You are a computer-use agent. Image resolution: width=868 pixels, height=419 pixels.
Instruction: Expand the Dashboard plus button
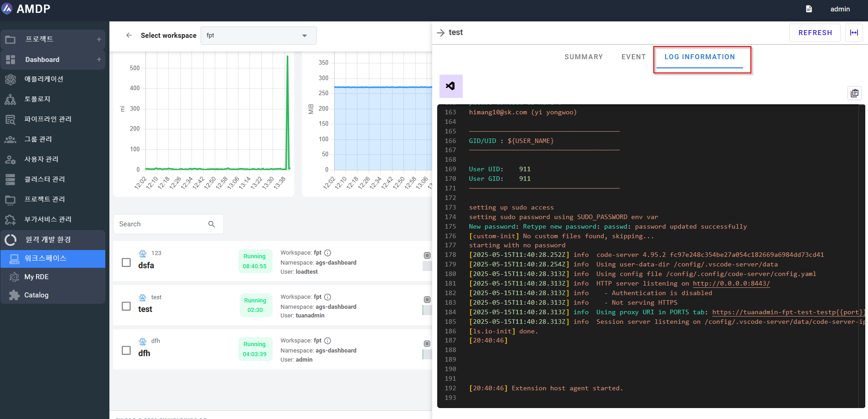(99, 60)
